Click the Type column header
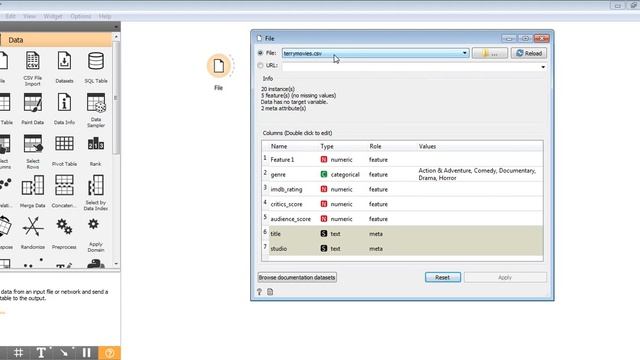The width and height of the screenshot is (640, 360). (327, 146)
